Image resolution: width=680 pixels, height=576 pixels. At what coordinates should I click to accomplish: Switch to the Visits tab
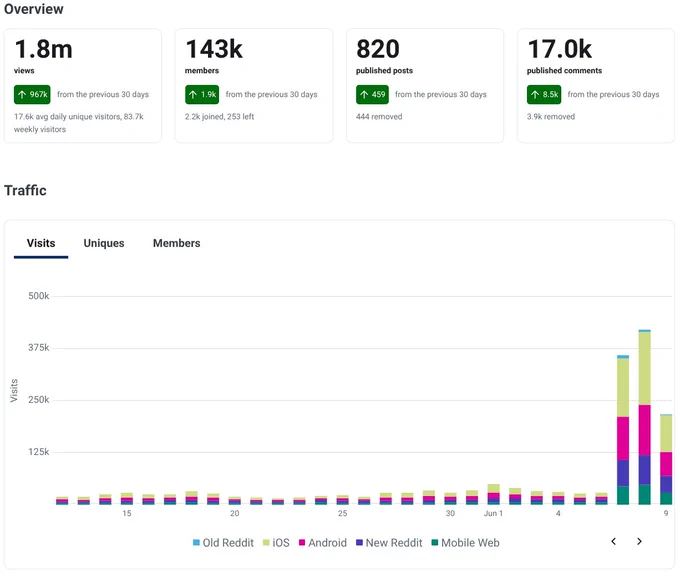[41, 243]
